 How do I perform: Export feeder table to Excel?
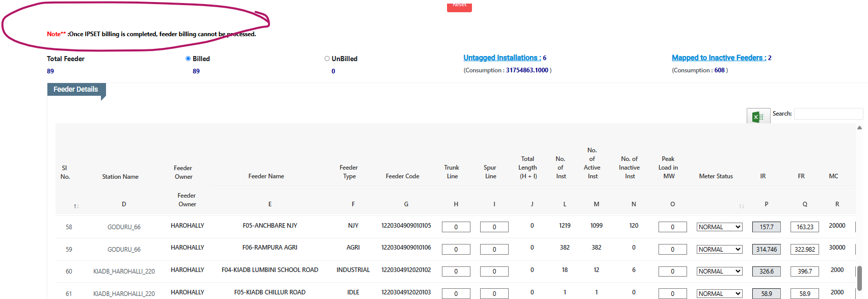[x=758, y=116]
